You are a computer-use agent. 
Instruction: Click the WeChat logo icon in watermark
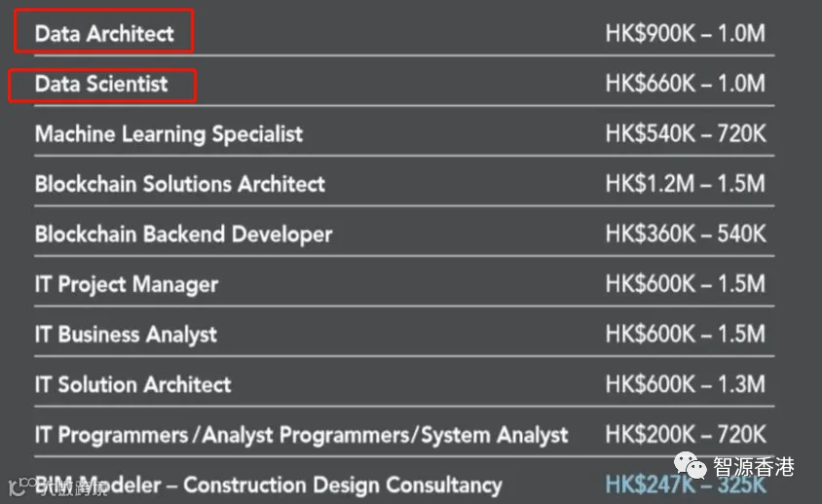[691, 466]
